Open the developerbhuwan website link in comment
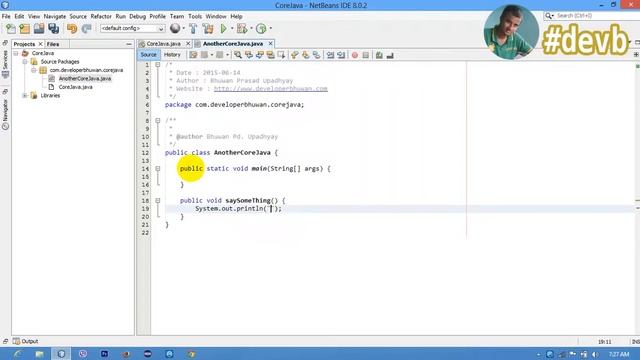 pos(270,89)
